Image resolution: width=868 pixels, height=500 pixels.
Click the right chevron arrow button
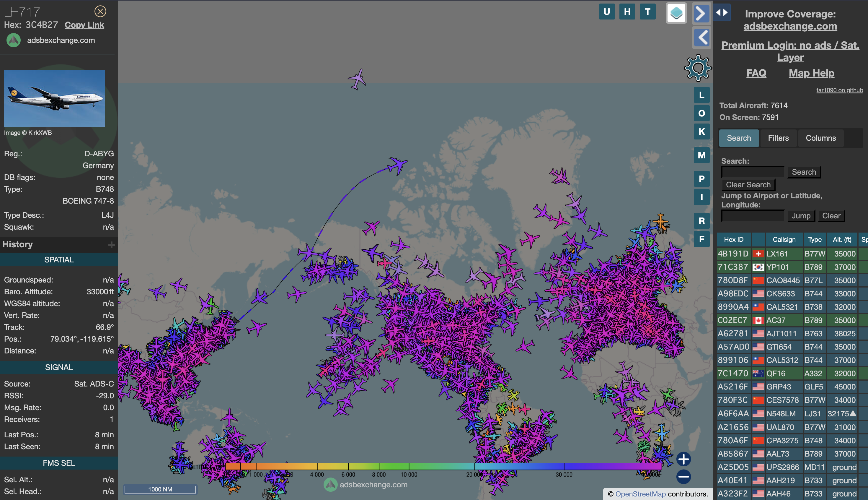point(701,13)
